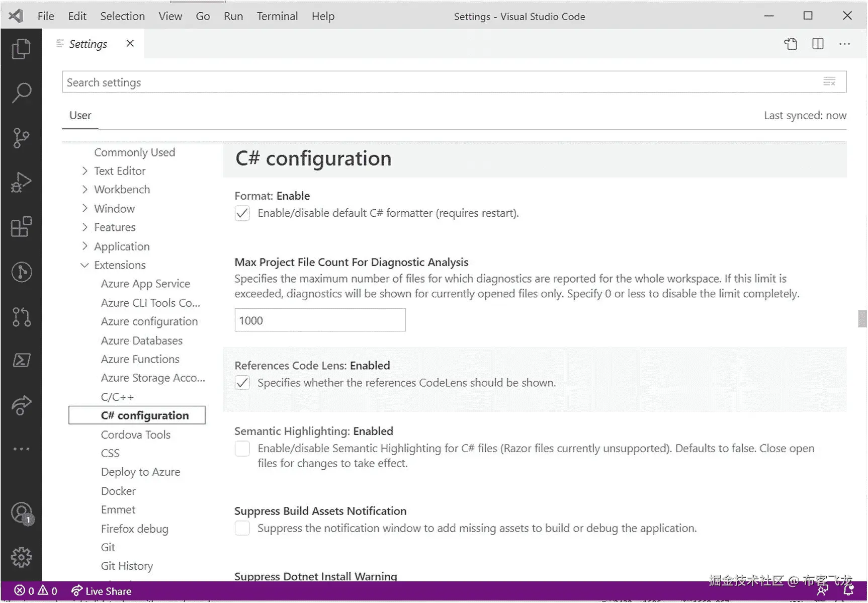Click the settings scrollbar thumb
The height and width of the screenshot is (603, 868).
pos(862,319)
